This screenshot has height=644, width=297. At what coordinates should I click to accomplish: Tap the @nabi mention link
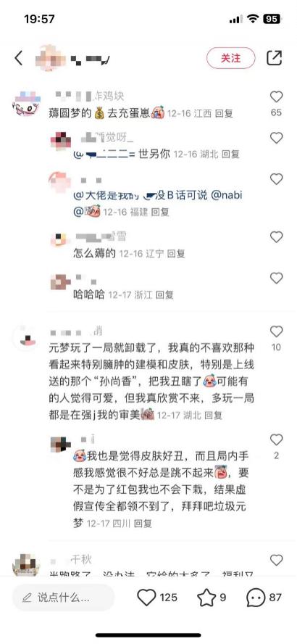click(x=227, y=196)
